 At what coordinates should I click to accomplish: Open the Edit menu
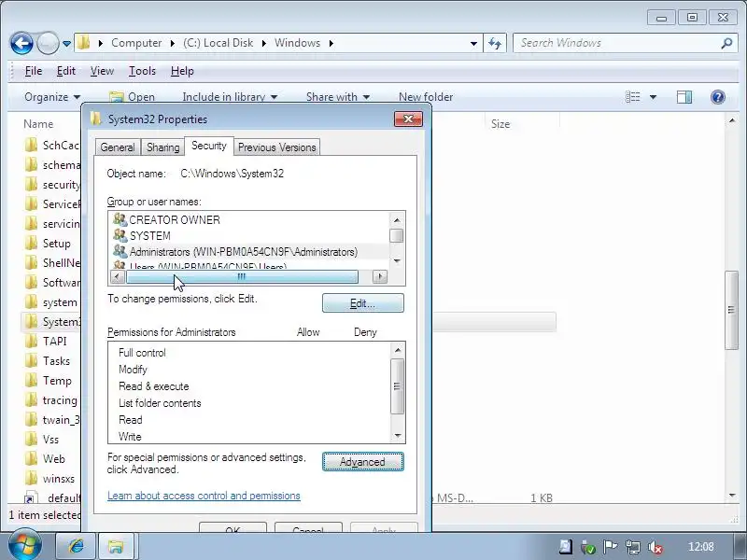coord(65,71)
